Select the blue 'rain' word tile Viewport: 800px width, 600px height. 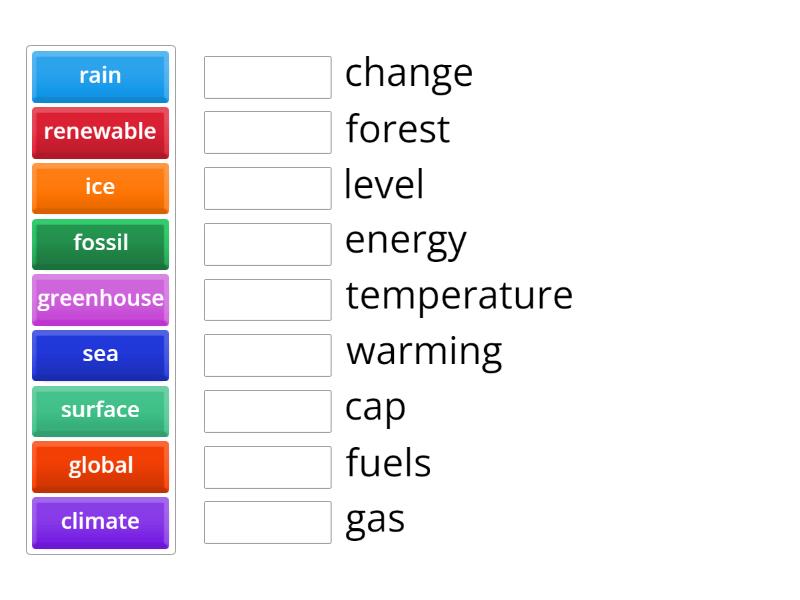pos(100,76)
